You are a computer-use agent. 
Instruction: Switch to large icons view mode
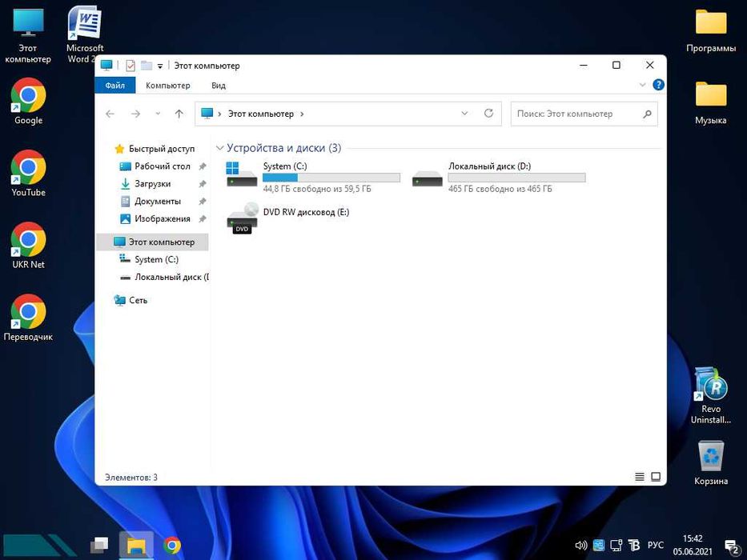click(x=656, y=477)
